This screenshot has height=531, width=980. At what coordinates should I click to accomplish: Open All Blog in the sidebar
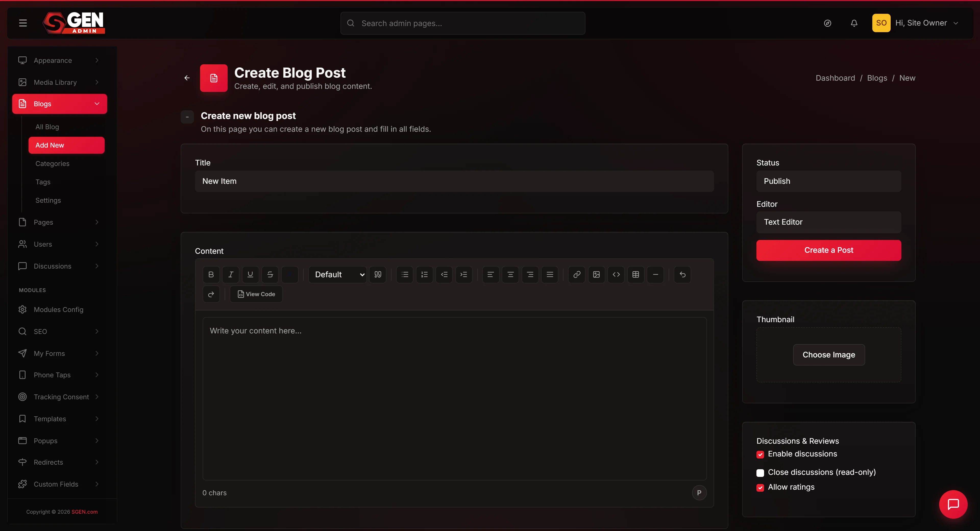(x=47, y=127)
